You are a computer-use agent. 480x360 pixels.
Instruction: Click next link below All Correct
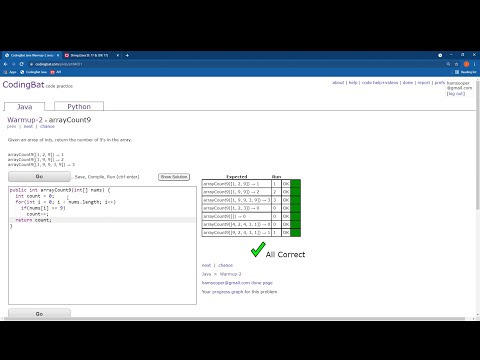click(206, 265)
